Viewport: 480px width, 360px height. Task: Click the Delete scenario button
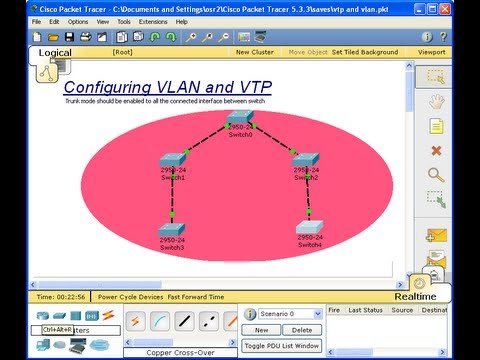click(302, 330)
